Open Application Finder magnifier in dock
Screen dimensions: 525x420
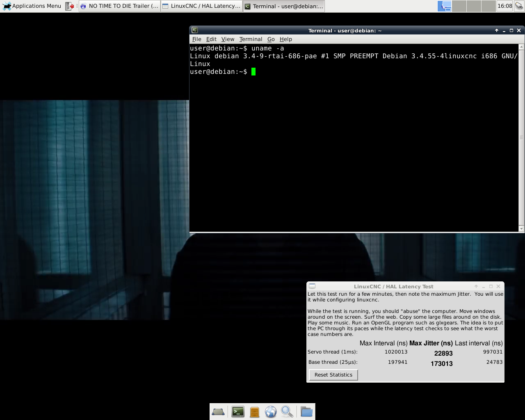pyautogui.click(x=287, y=412)
